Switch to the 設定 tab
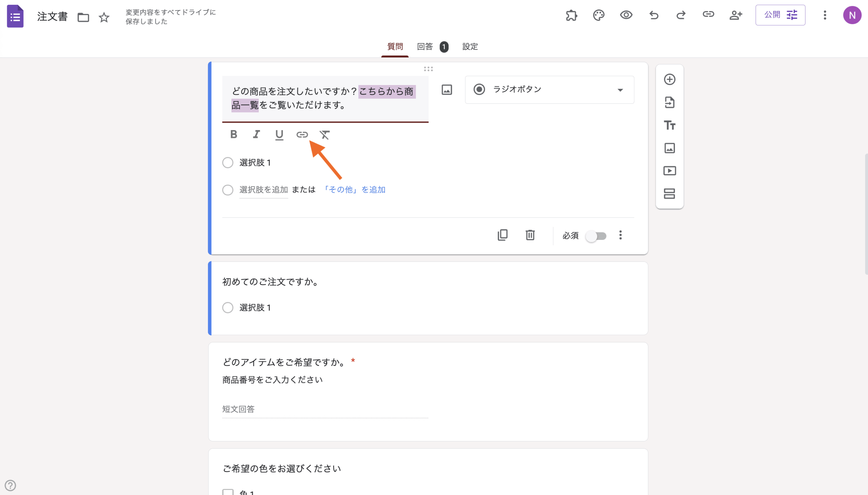 pyautogui.click(x=470, y=46)
